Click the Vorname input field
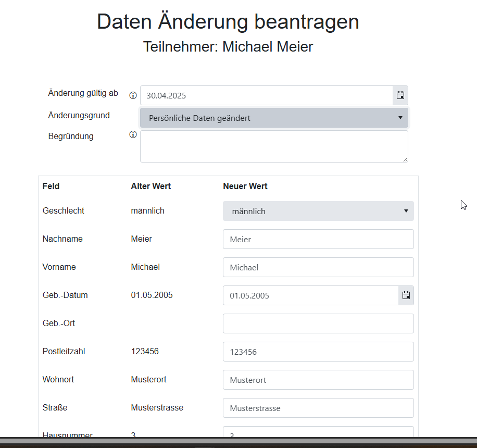Viewport: 477px width, 448px height. [318, 267]
